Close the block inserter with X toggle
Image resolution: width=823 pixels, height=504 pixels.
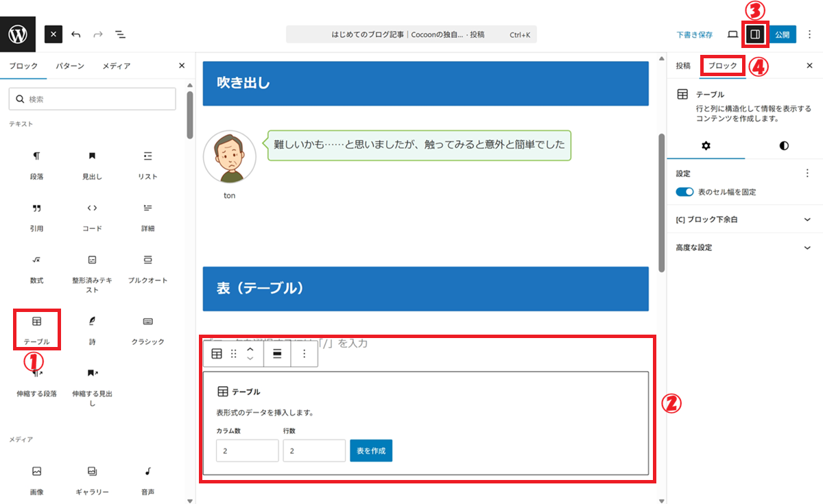pyautogui.click(x=53, y=34)
